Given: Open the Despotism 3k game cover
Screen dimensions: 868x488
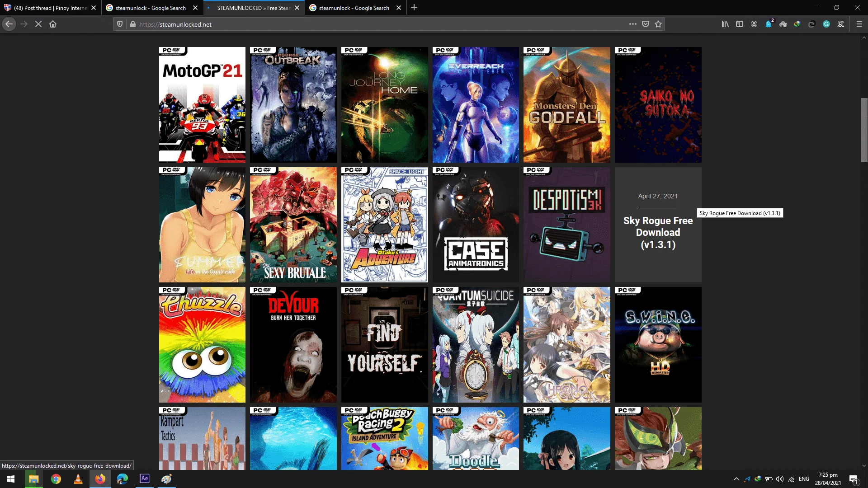Looking at the screenshot, I should coord(567,225).
